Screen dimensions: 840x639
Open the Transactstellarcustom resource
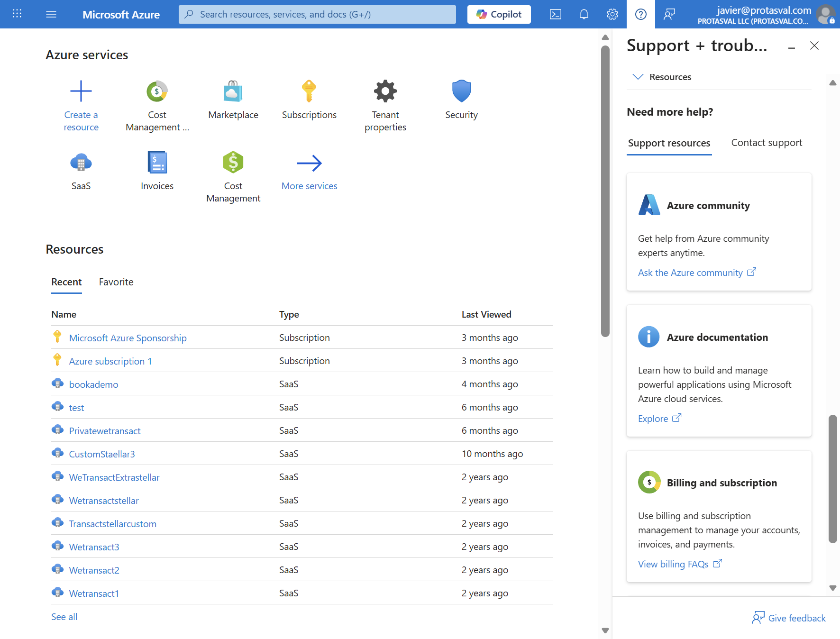tap(112, 524)
